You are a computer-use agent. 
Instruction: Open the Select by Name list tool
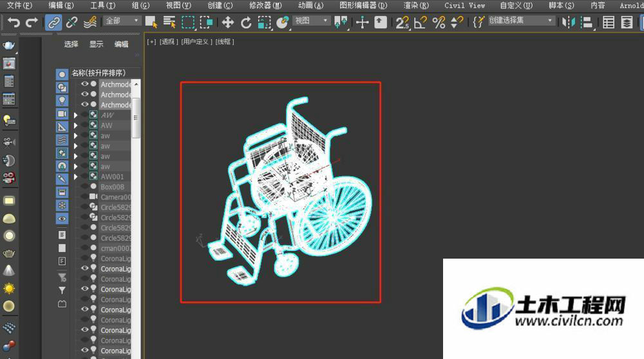tap(169, 22)
